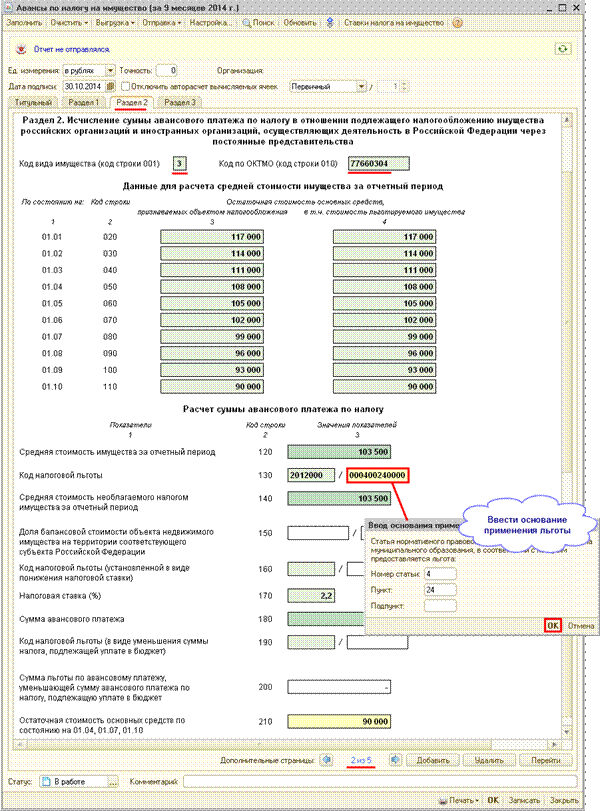Open the Очистить dropdown menu
600x811 pixels.
tap(69, 23)
